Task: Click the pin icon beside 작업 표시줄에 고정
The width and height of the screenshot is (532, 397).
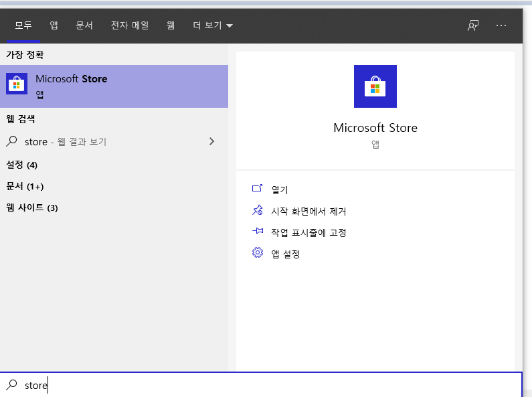Action: pos(258,231)
